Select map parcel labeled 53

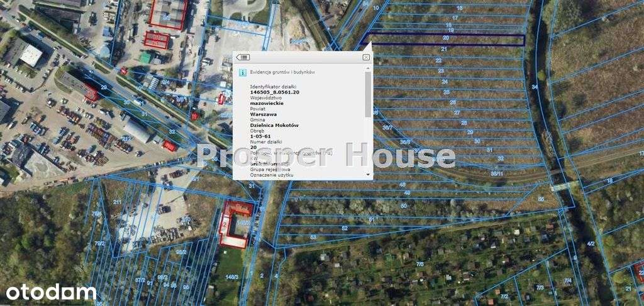pos(313,237)
